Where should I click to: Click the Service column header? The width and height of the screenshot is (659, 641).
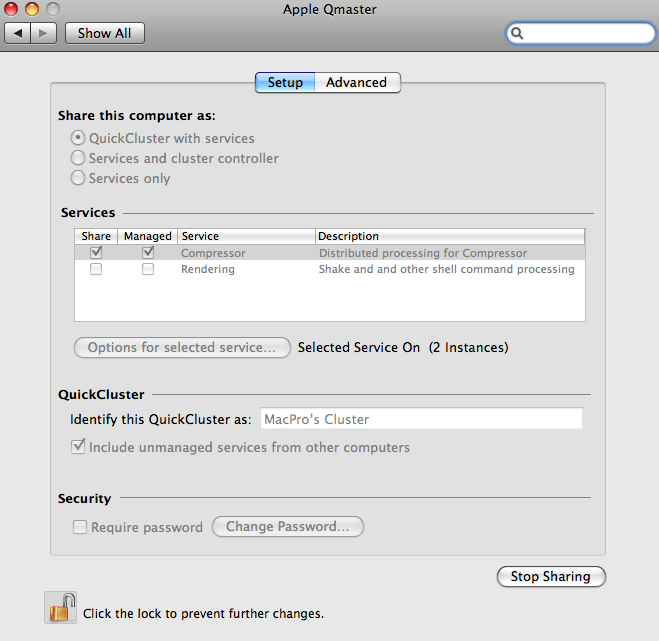click(x=246, y=236)
